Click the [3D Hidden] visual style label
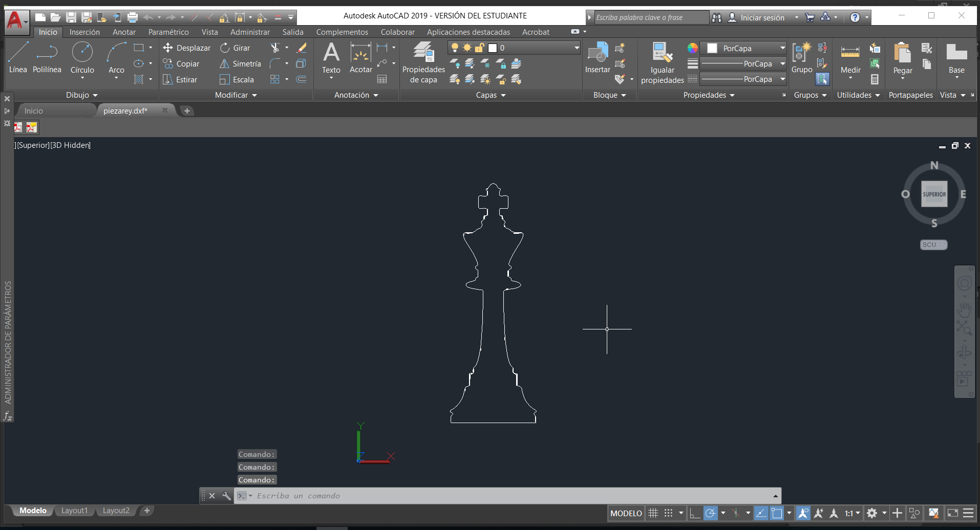This screenshot has width=980, height=530. coord(71,145)
